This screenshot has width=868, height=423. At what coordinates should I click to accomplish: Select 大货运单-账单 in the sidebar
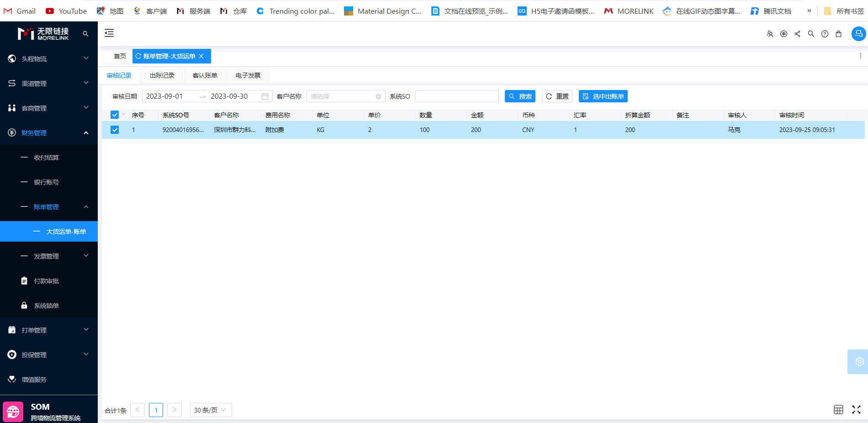click(49, 232)
